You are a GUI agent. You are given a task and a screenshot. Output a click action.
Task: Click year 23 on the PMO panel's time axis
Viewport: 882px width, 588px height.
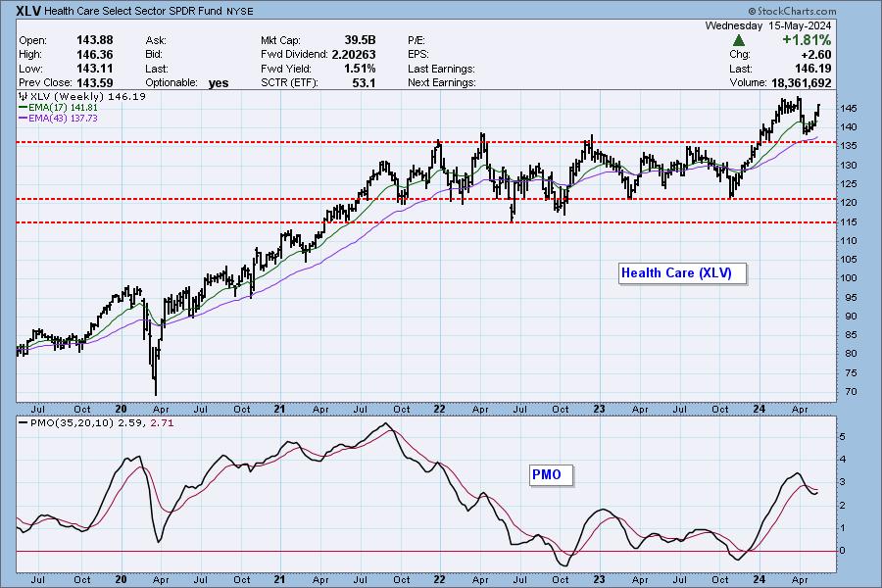(x=599, y=579)
